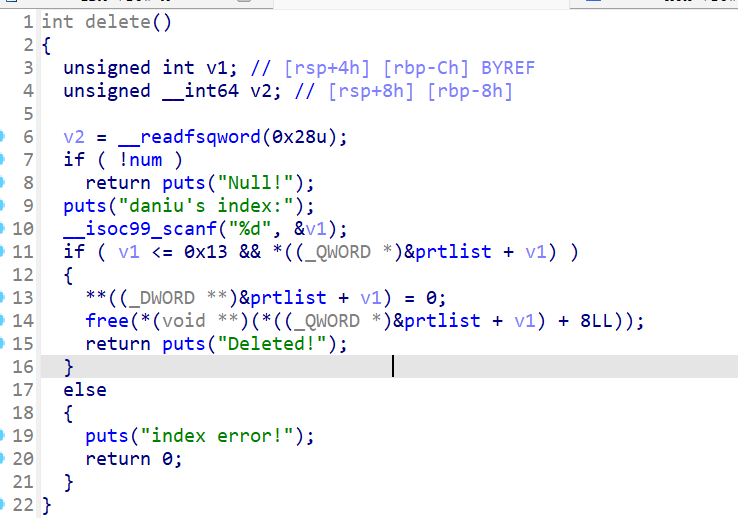The height and width of the screenshot is (518, 738).
Task: Click the line number 17 beside else
Action: [x=22, y=390]
